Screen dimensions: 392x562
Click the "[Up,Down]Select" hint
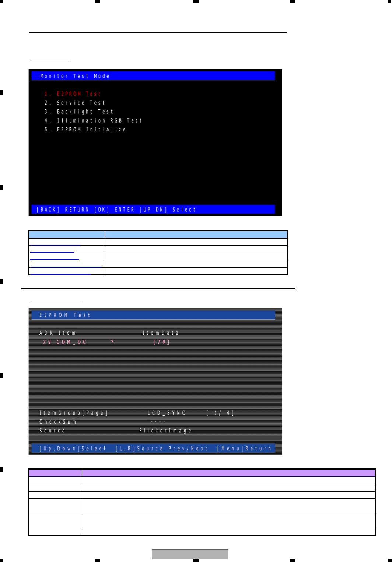pos(73,449)
